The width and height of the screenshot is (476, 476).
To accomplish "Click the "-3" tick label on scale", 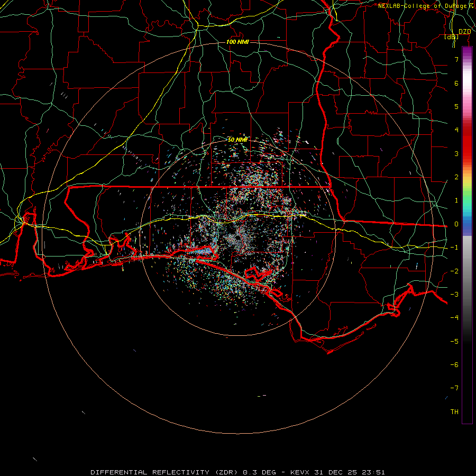I will pos(454,295).
